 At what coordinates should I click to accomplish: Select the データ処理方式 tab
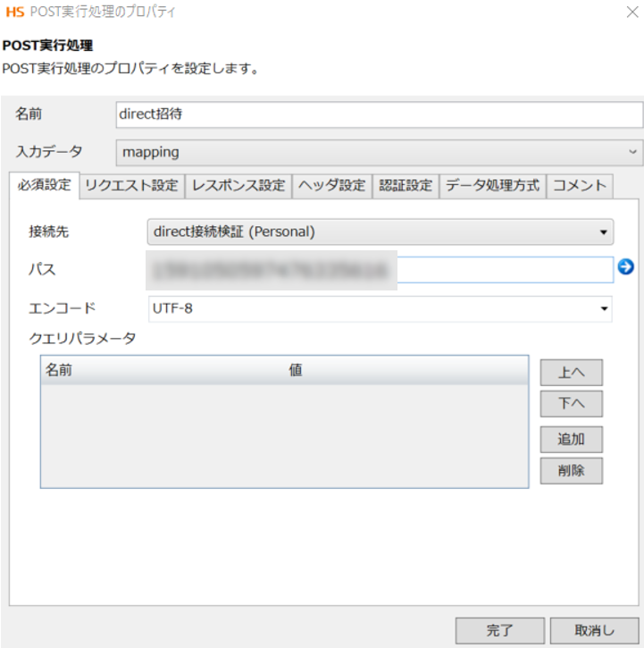coord(492,186)
